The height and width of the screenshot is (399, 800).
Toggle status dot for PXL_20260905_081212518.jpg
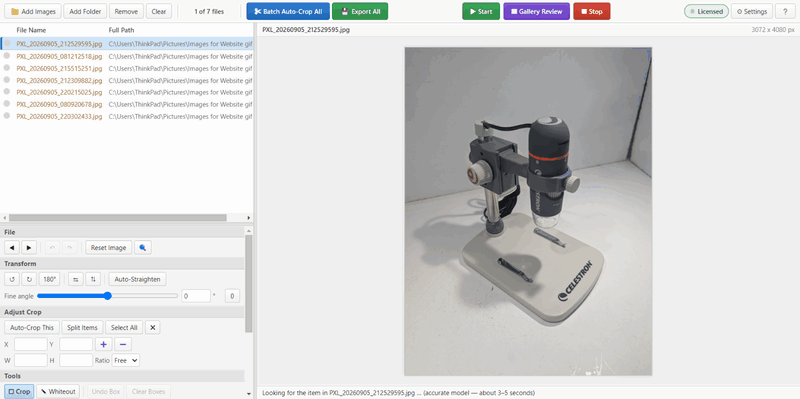coord(7,56)
